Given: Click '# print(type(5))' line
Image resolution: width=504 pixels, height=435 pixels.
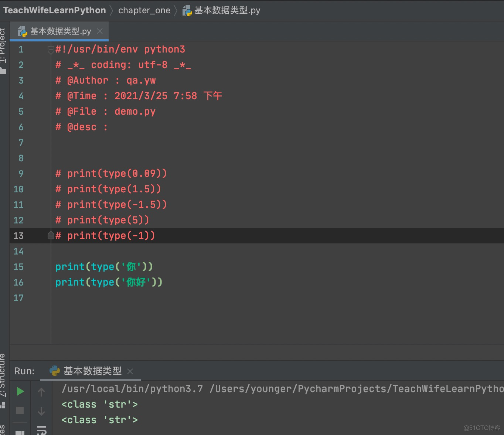Looking at the screenshot, I should (x=102, y=220).
